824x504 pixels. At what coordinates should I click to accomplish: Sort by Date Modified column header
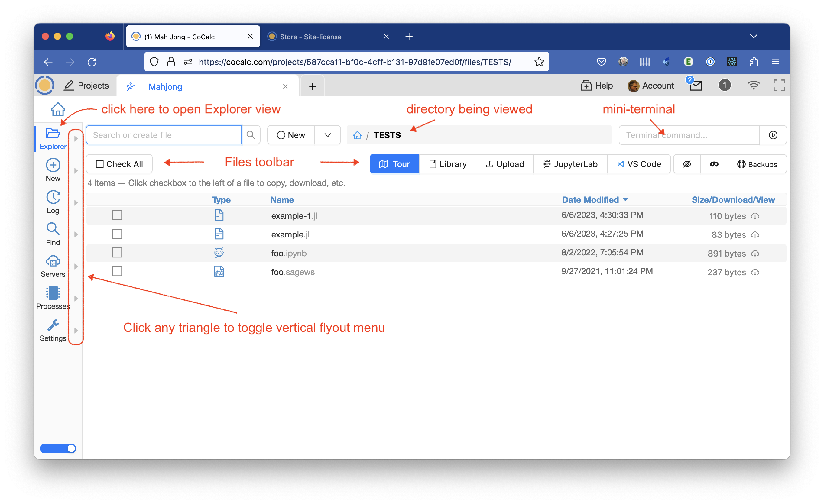click(x=590, y=200)
